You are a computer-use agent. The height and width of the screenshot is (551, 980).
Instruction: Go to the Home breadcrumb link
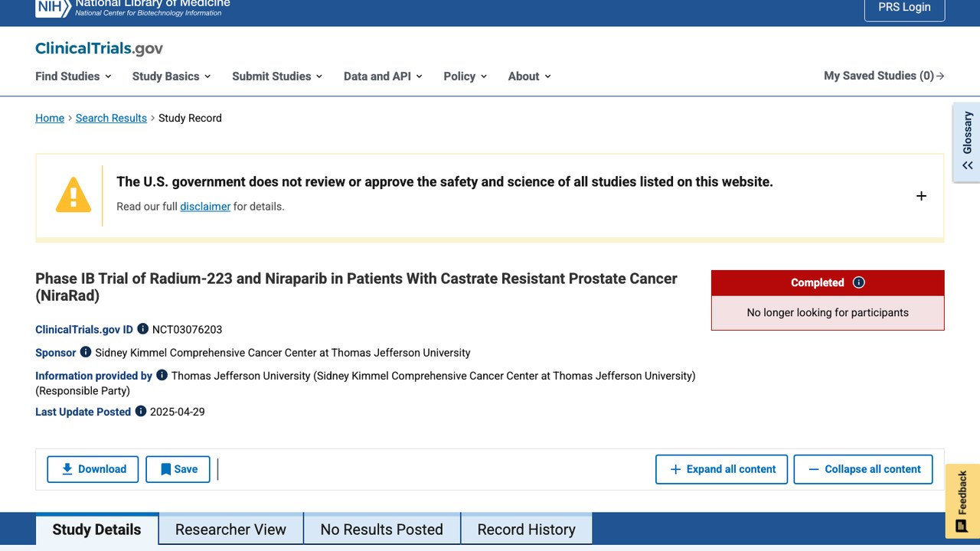pos(50,118)
